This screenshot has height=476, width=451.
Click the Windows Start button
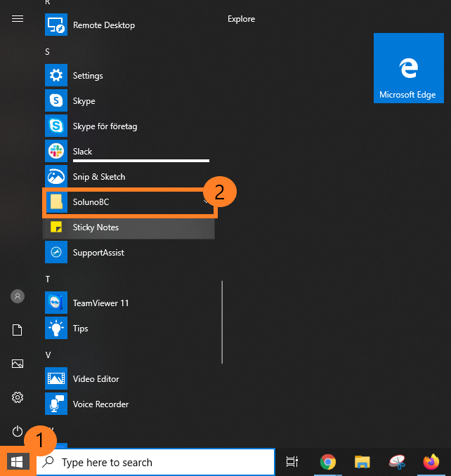pyautogui.click(x=17, y=463)
